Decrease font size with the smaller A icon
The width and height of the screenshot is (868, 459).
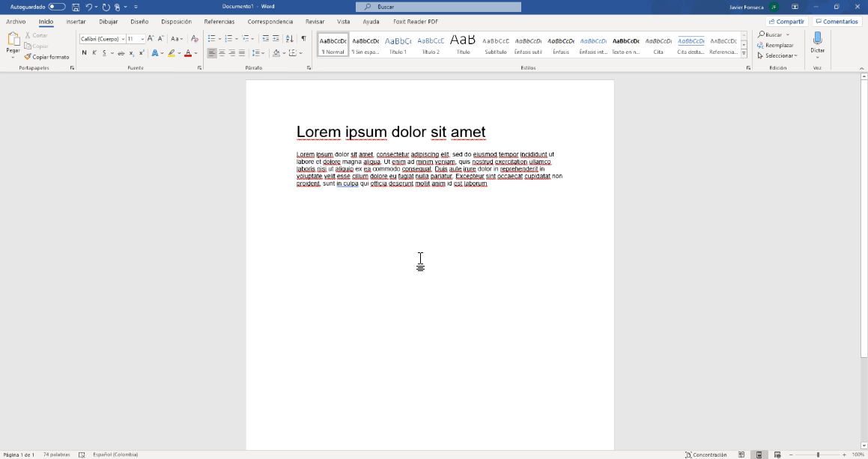160,39
